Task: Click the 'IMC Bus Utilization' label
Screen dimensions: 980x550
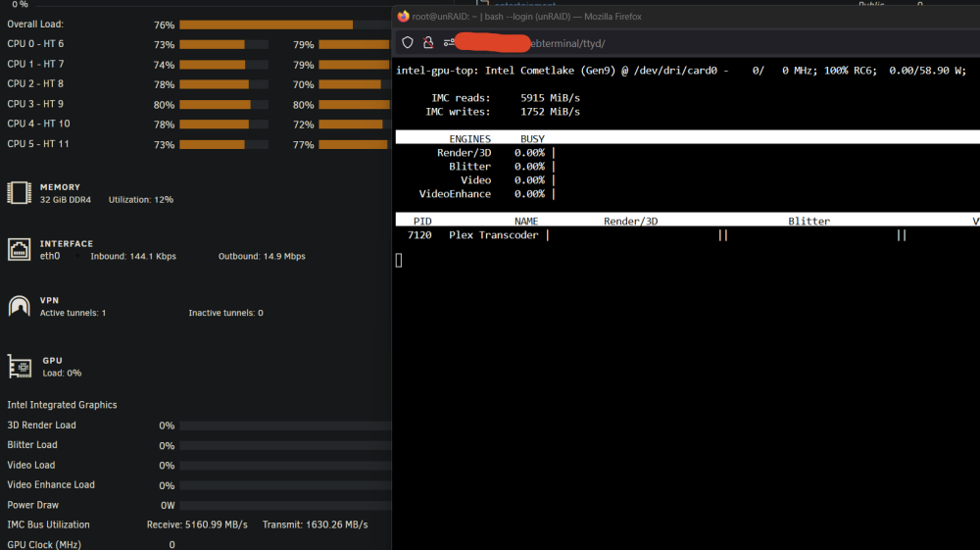Action: click(x=48, y=525)
